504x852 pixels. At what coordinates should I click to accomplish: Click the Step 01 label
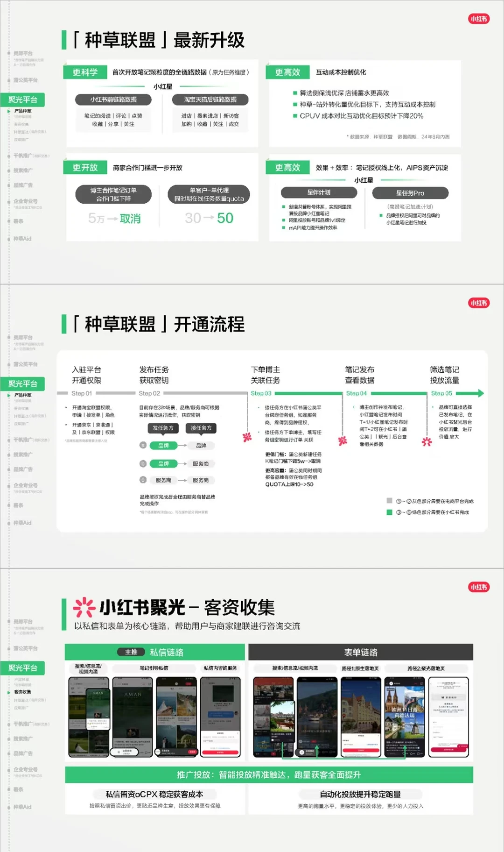pyautogui.click(x=82, y=393)
